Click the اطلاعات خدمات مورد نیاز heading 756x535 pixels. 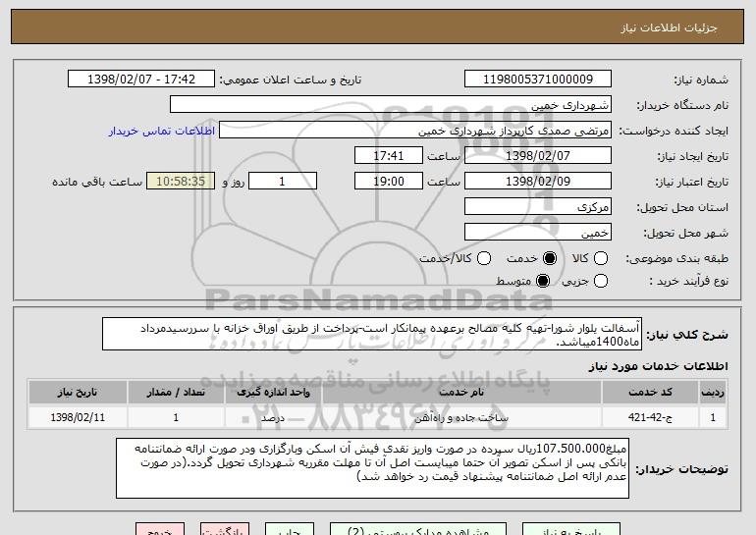coord(658,366)
